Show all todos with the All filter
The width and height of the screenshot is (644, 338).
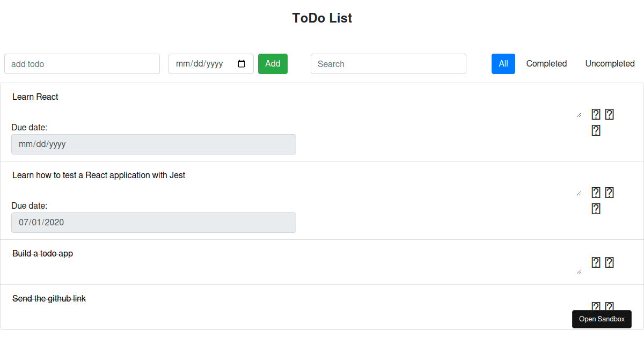[x=503, y=64]
